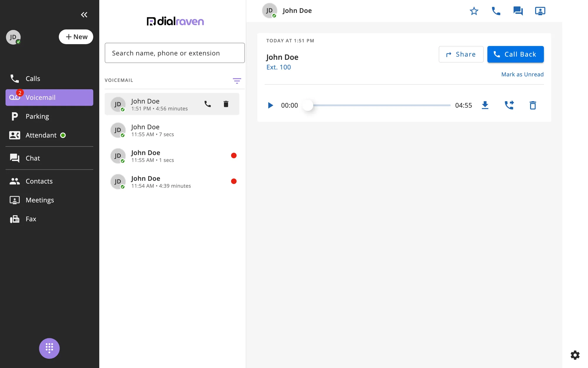Click the Share button

coord(461,54)
